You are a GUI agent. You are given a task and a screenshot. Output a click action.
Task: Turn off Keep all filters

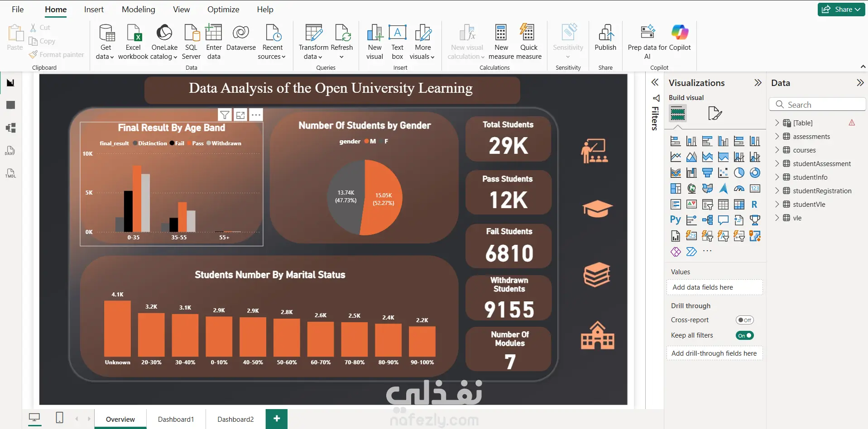click(x=745, y=335)
